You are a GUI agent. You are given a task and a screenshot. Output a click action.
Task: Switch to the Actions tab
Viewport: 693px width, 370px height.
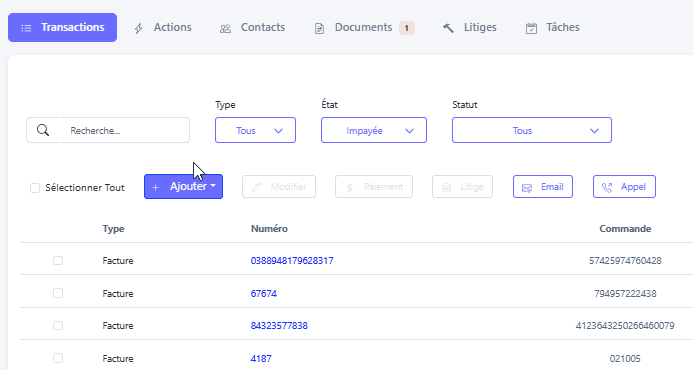point(163,27)
